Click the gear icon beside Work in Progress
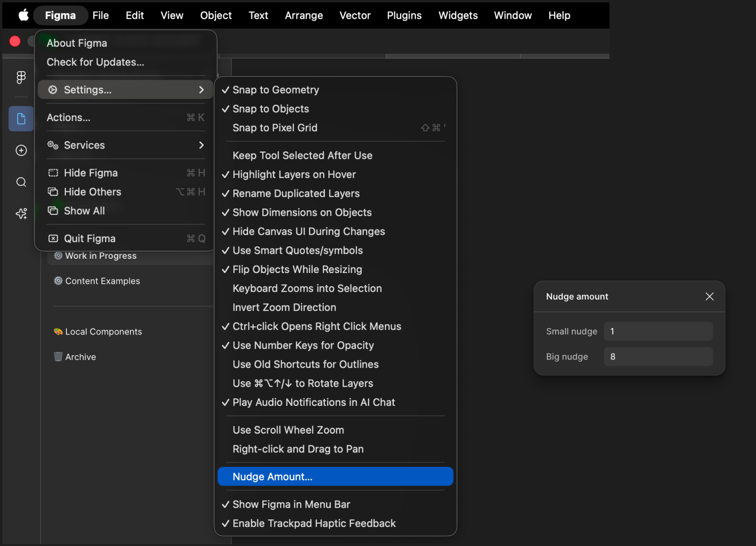This screenshot has width=756, height=546. [58, 255]
